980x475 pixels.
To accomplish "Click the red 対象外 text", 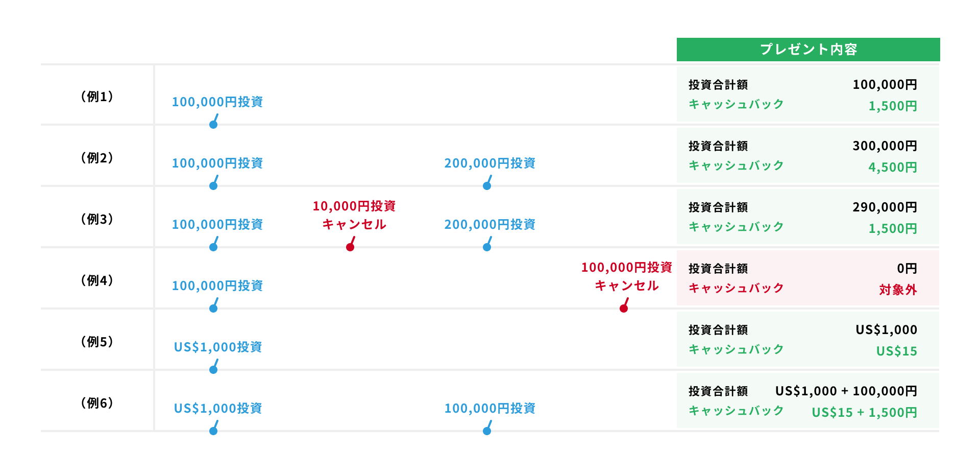I will pos(898,290).
